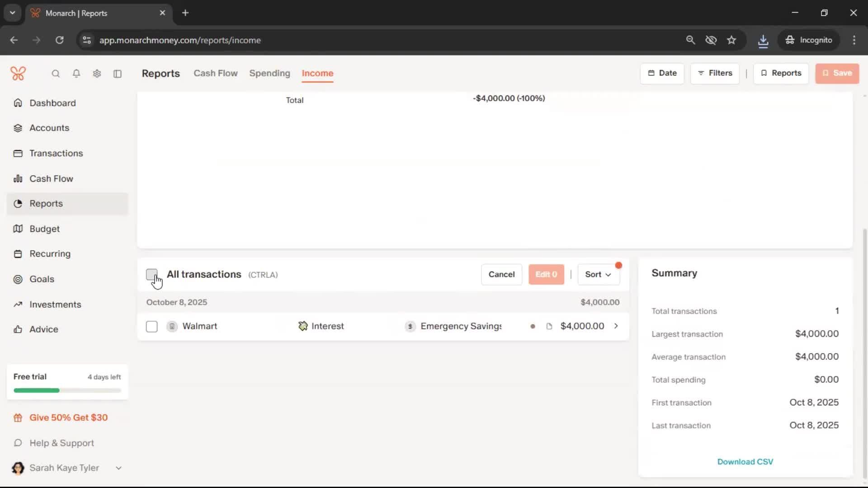Check the Walmart transaction checkbox
The width and height of the screenshot is (868, 488).
point(152,326)
